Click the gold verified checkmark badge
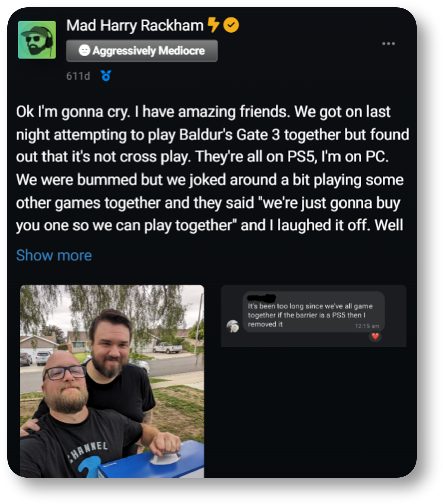Viewport: 443px width, 504px height. coord(231,25)
